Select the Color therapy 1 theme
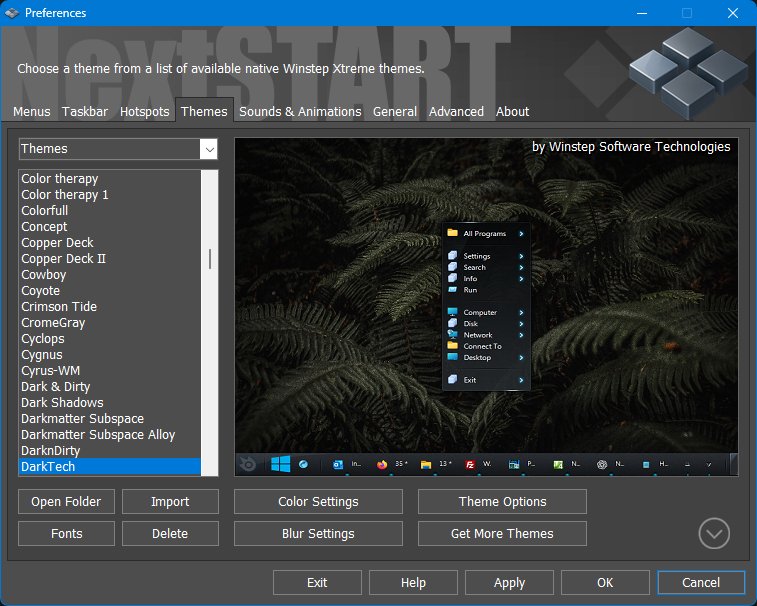This screenshot has width=757, height=606. point(110,195)
